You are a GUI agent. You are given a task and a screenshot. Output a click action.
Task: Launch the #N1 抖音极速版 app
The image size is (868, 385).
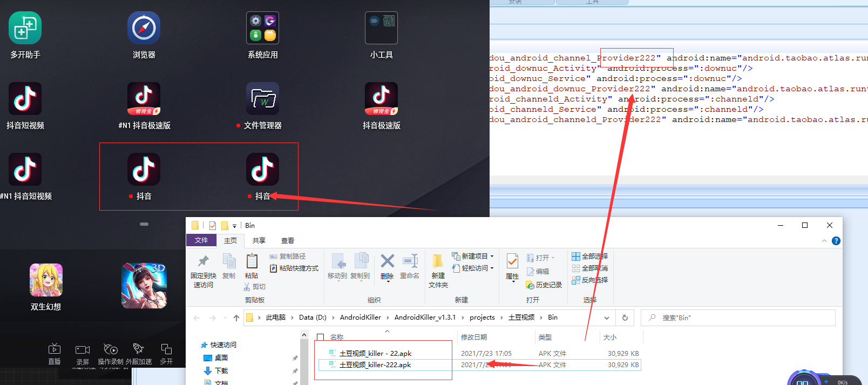(x=144, y=99)
